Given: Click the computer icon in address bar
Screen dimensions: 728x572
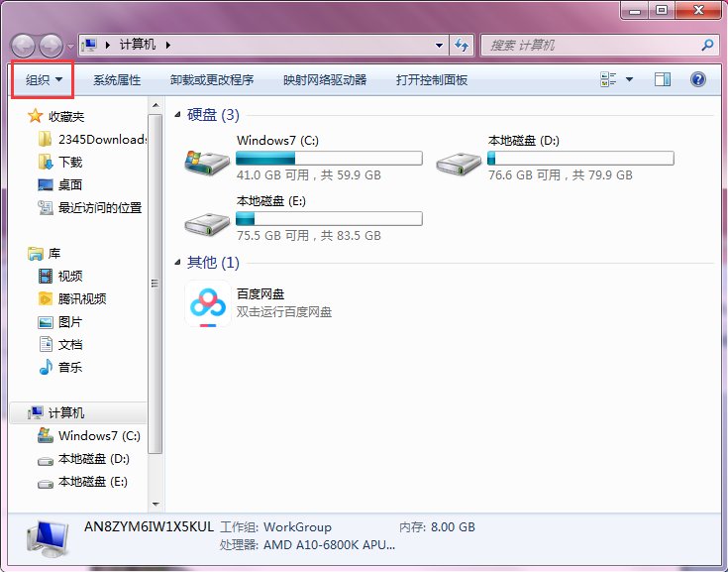Looking at the screenshot, I should pyautogui.click(x=89, y=45).
